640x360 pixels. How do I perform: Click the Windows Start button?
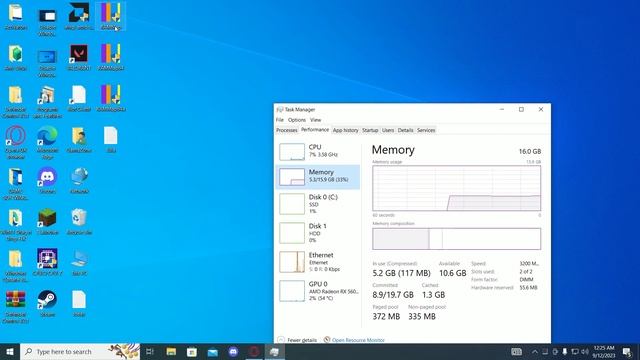[10, 351]
